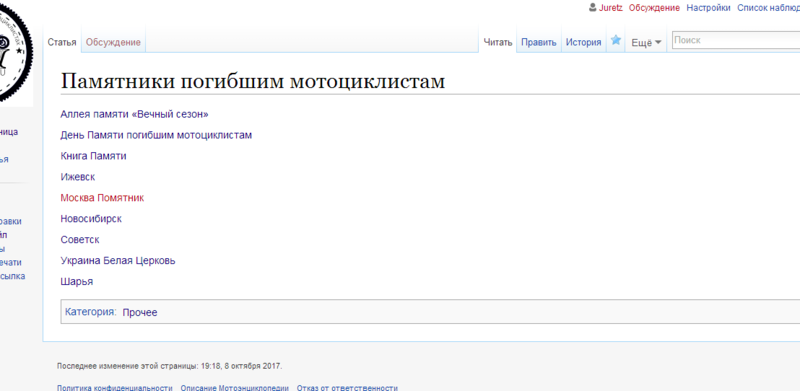The image size is (800, 391).
Task: Click the watchlist star icon
Action: (616, 40)
